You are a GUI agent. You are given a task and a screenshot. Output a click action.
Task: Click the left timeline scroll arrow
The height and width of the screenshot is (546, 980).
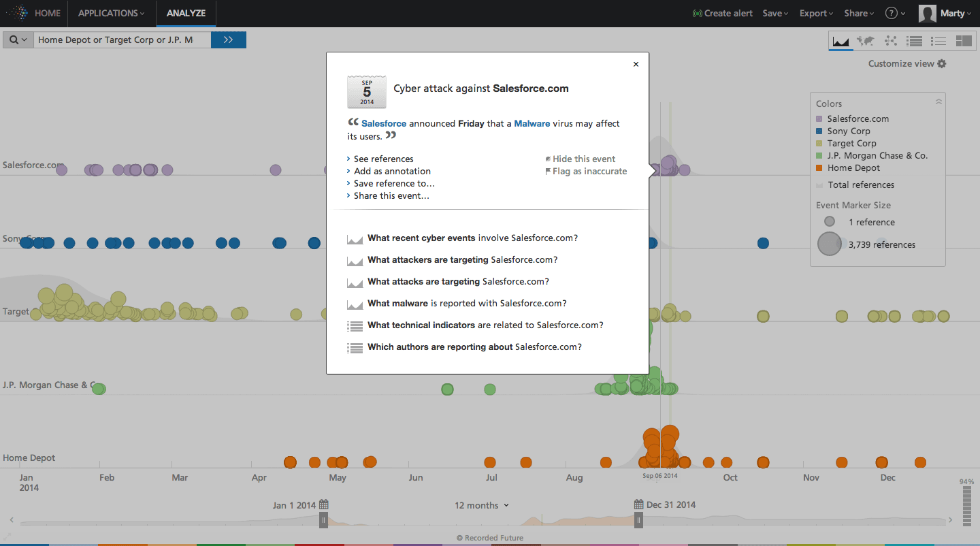10,520
